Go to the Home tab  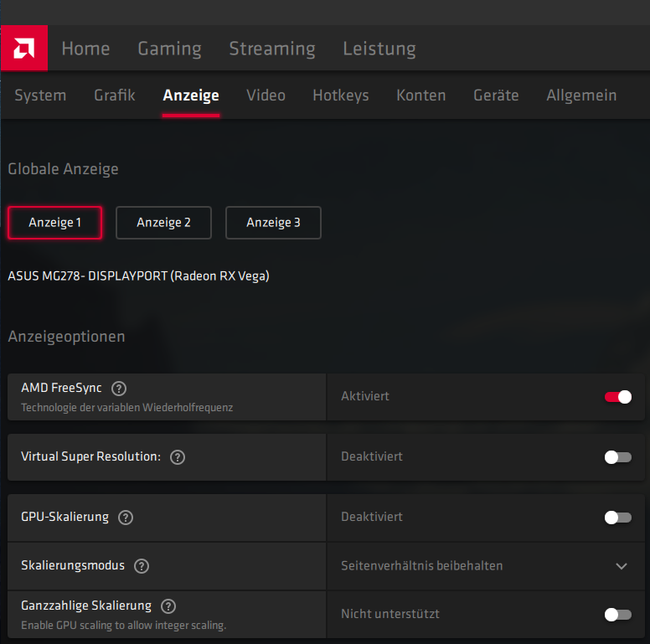click(85, 49)
